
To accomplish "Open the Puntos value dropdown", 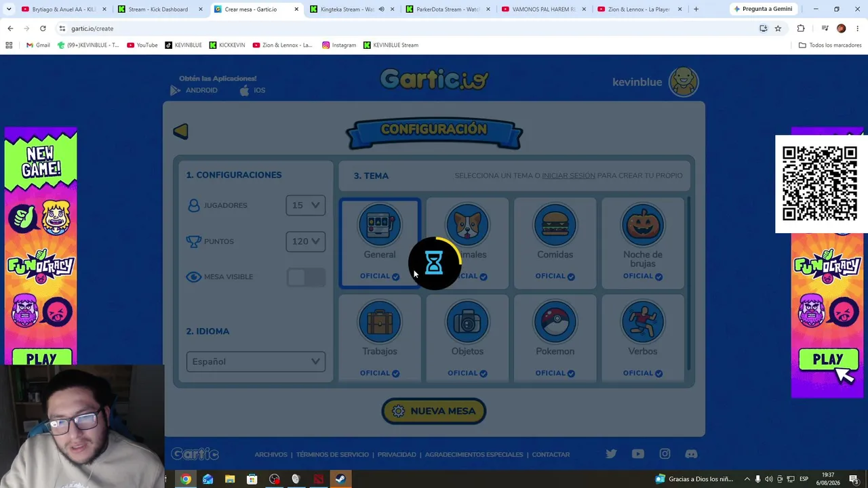I will tap(306, 241).
